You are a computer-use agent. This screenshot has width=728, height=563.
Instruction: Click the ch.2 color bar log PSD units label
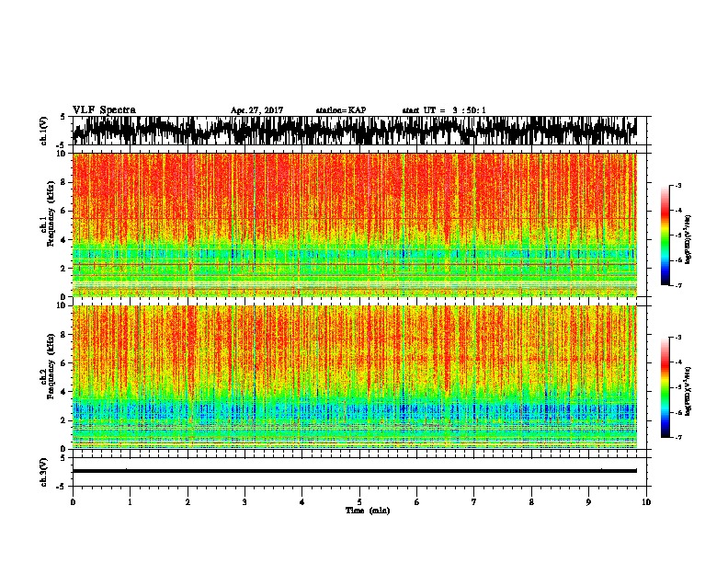(688, 391)
